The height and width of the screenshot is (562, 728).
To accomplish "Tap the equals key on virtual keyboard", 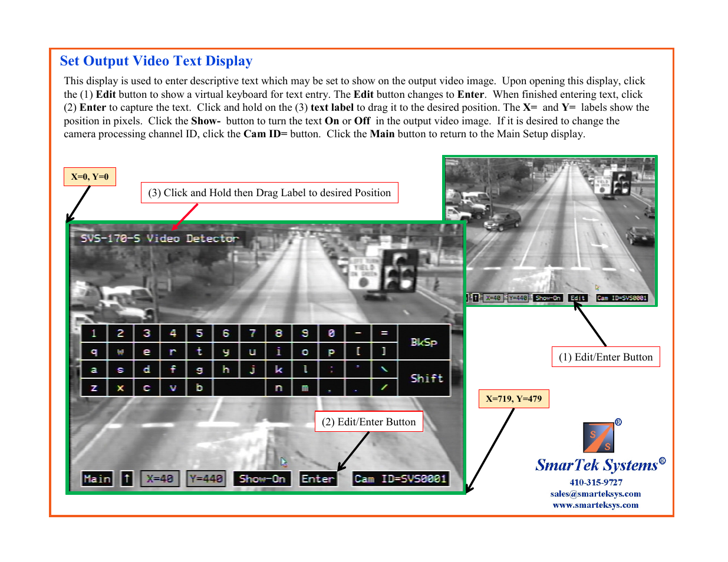I will click(384, 333).
